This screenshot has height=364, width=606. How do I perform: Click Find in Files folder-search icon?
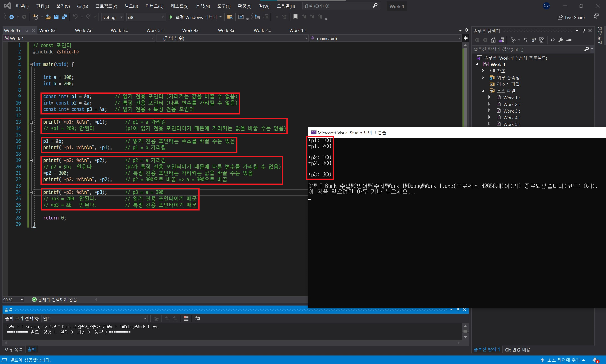(229, 17)
